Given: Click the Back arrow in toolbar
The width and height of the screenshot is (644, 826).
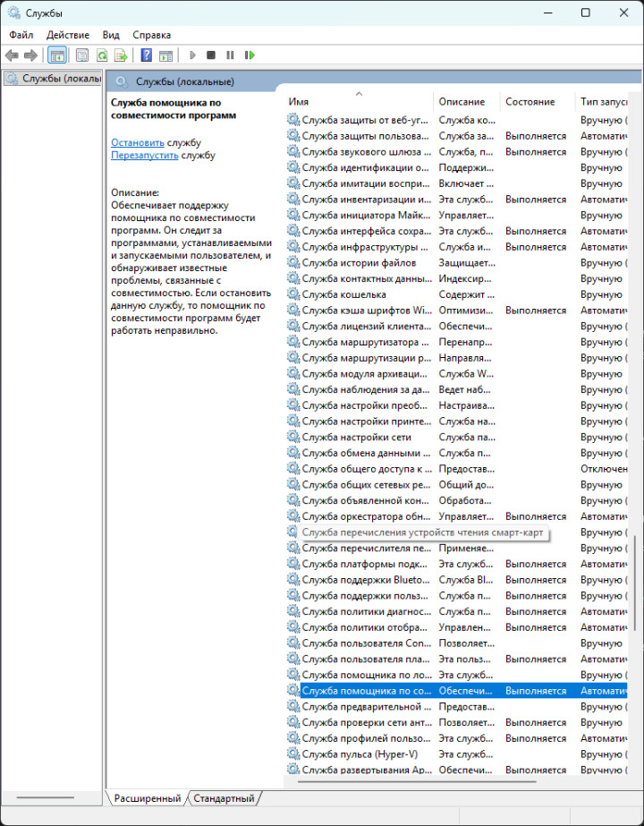Looking at the screenshot, I should click(x=12, y=55).
